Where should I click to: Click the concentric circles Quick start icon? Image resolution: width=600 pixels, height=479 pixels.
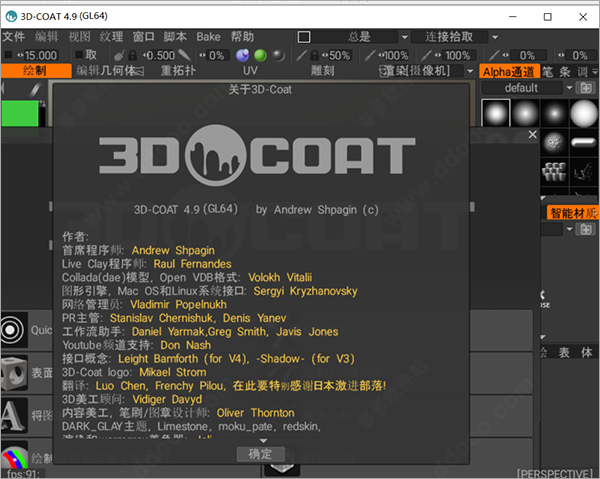[14, 330]
